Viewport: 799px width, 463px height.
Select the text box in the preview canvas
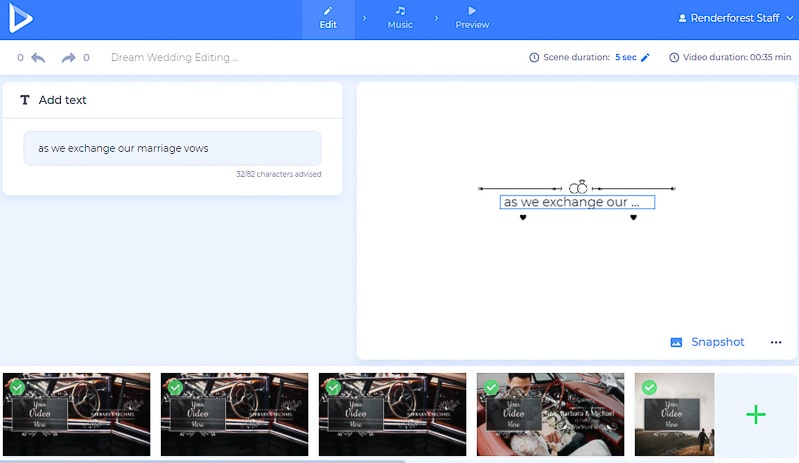pyautogui.click(x=577, y=202)
